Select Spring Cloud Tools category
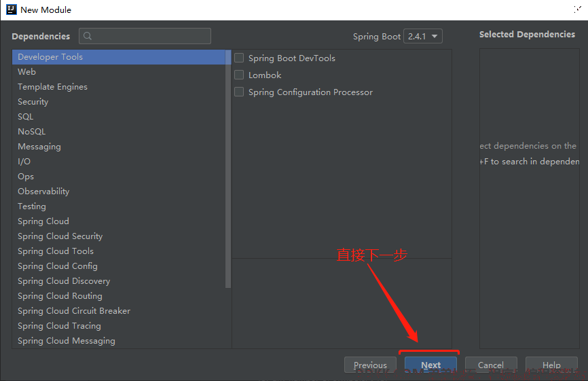The image size is (588, 381). (x=119, y=251)
